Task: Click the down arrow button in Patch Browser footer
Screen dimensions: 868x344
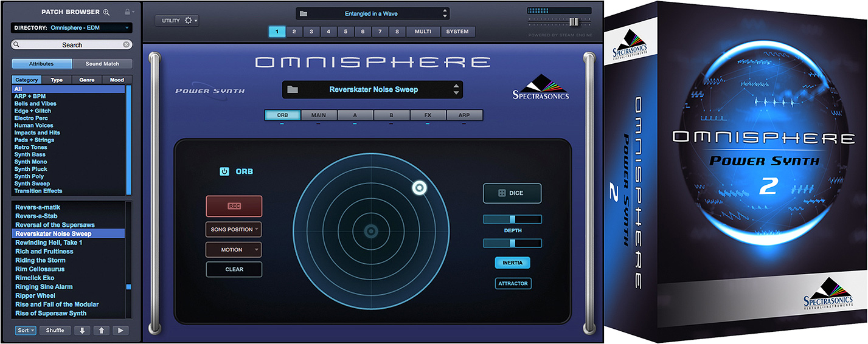Action: click(82, 331)
